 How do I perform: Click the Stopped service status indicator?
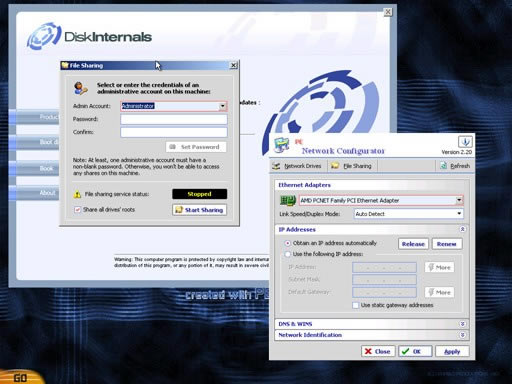199,194
